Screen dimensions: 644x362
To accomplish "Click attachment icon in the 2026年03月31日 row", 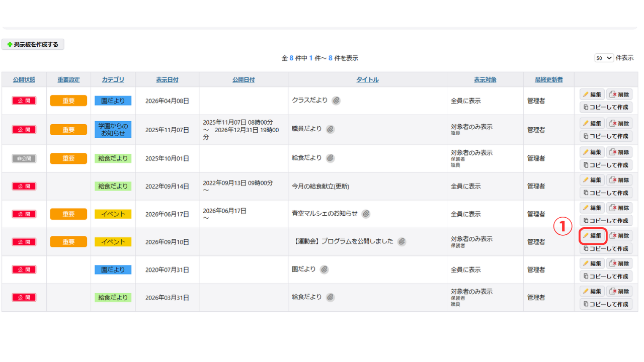I will pyautogui.click(x=330, y=297).
